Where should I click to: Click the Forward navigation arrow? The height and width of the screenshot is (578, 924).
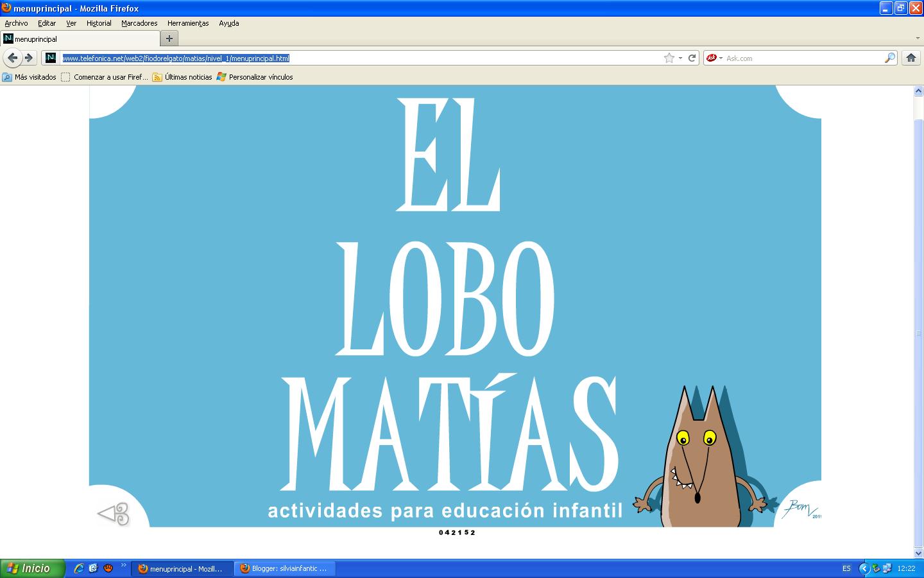click(x=29, y=58)
